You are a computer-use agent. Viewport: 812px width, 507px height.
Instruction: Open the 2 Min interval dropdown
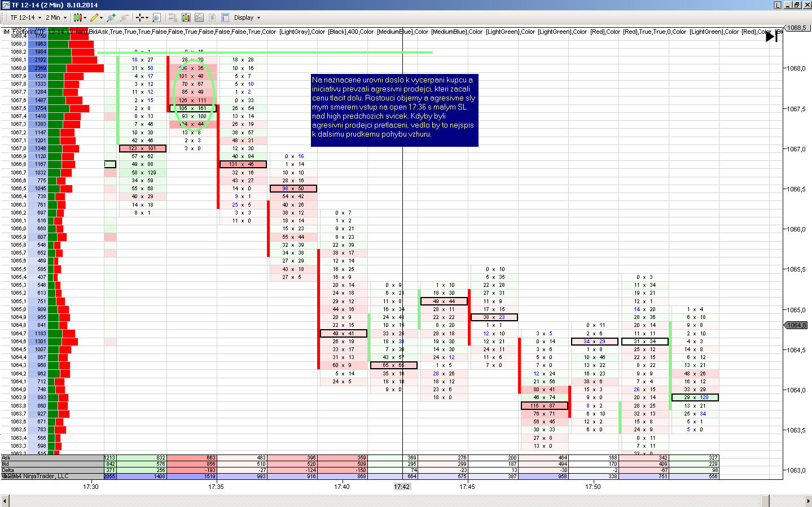(56, 18)
